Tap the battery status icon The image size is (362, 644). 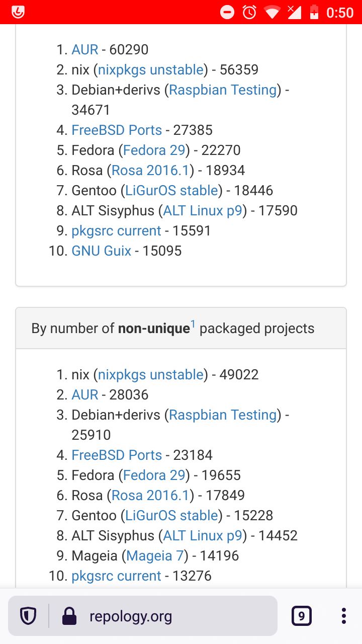pyautogui.click(x=314, y=12)
